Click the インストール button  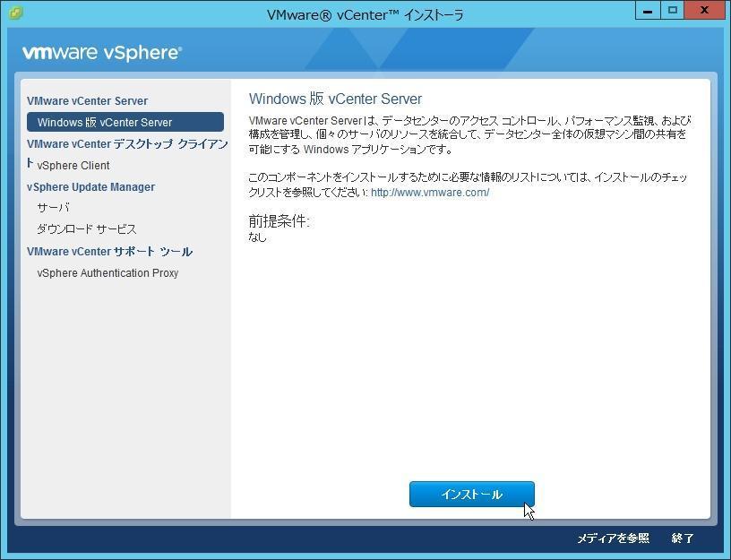[x=472, y=494]
